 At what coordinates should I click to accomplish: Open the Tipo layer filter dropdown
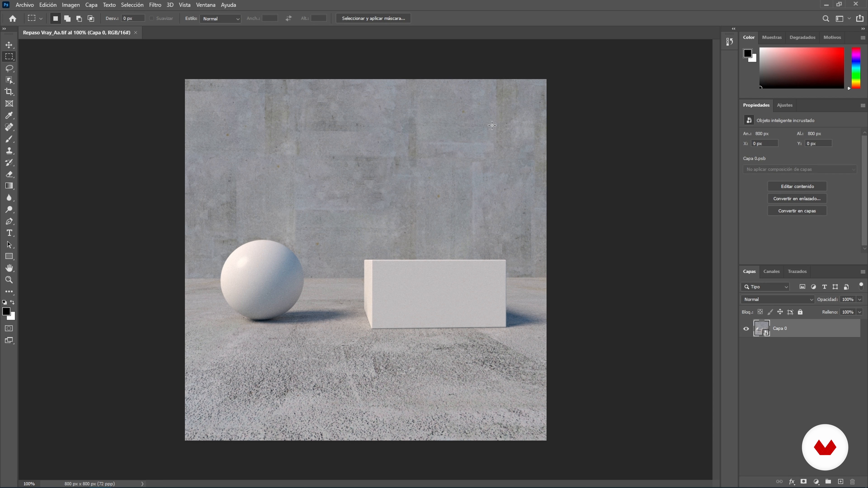pos(765,287)
